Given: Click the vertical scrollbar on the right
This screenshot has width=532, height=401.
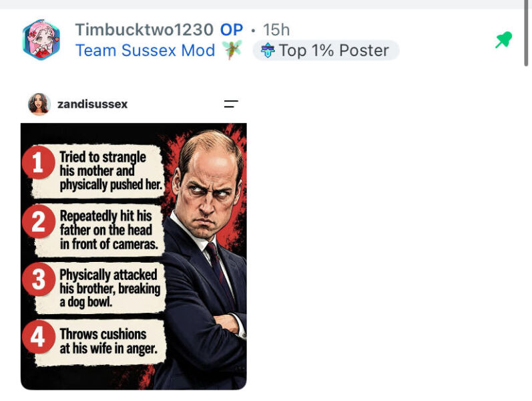Looking at the screenshot, I should tap(526, 33).
